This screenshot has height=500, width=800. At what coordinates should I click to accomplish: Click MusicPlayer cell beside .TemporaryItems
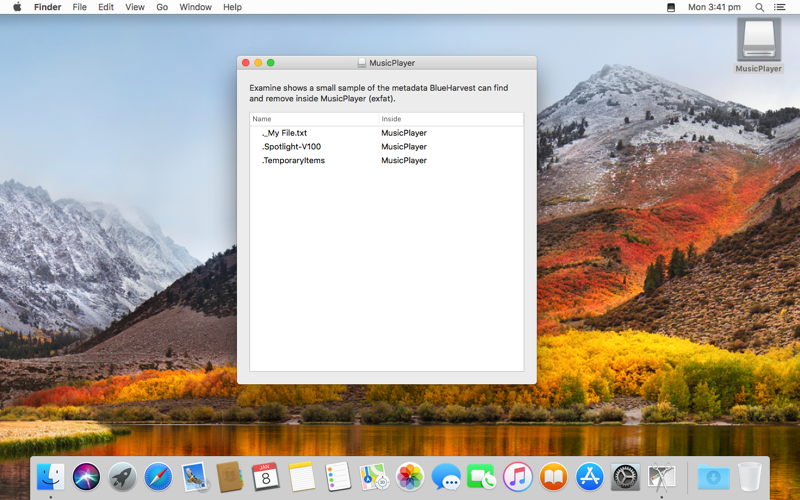coord(404,160)
